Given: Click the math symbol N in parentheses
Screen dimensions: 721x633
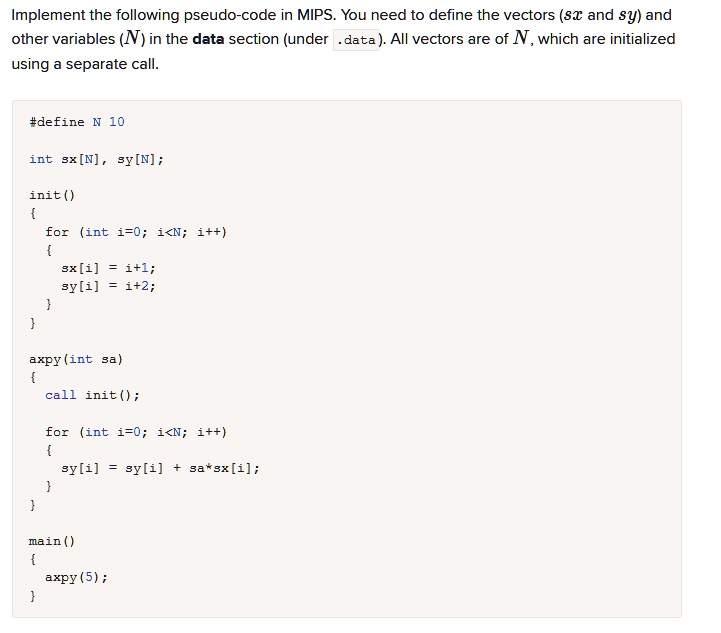Looking at the screenshot, I should pos(132,39).
